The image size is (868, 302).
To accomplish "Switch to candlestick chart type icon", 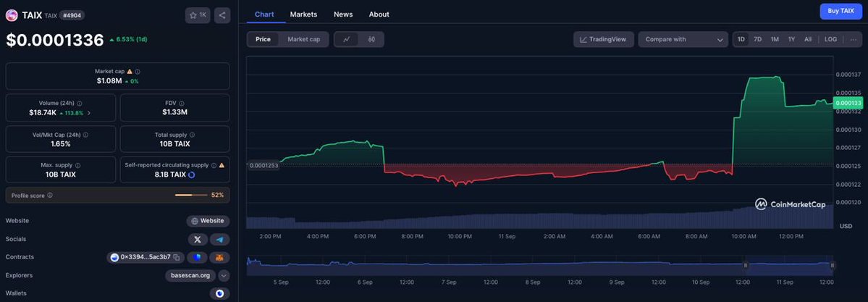I will tap(371, 39).
